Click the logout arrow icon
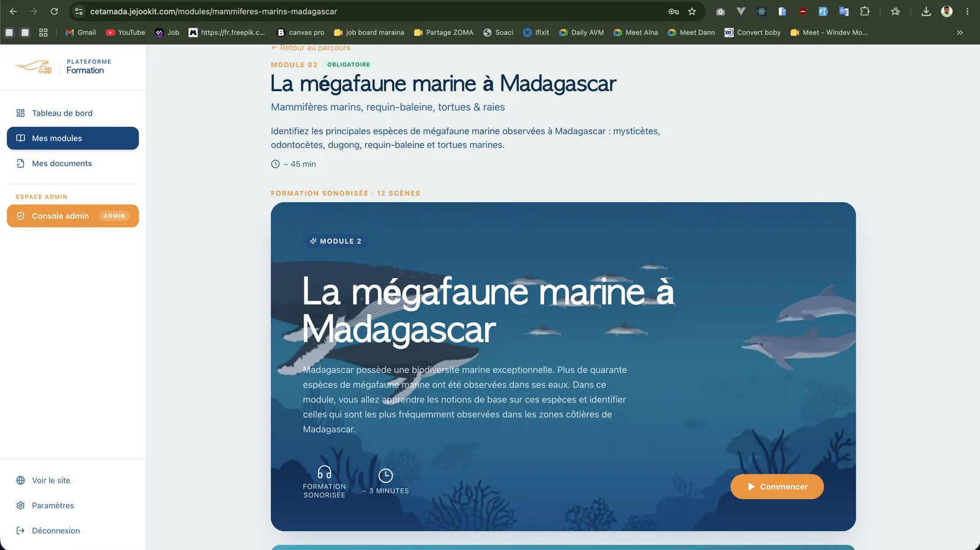The image size is (980, 550). click(x=20, y=531)
